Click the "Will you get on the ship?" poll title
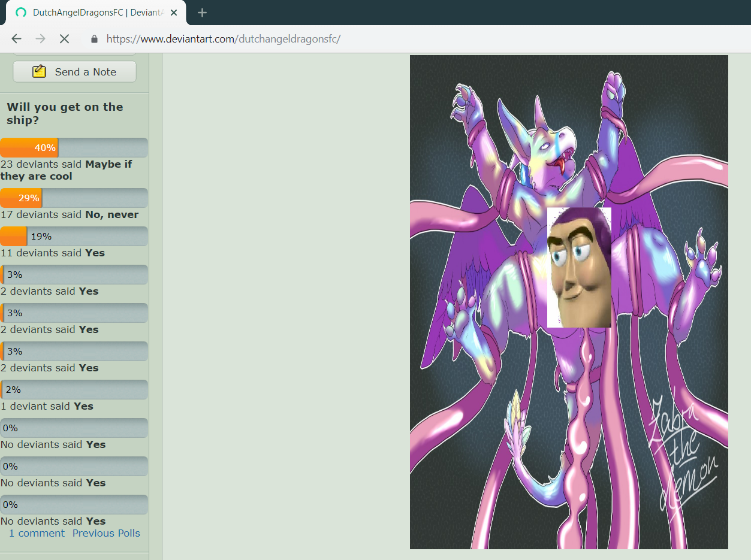 click(65, 113)
